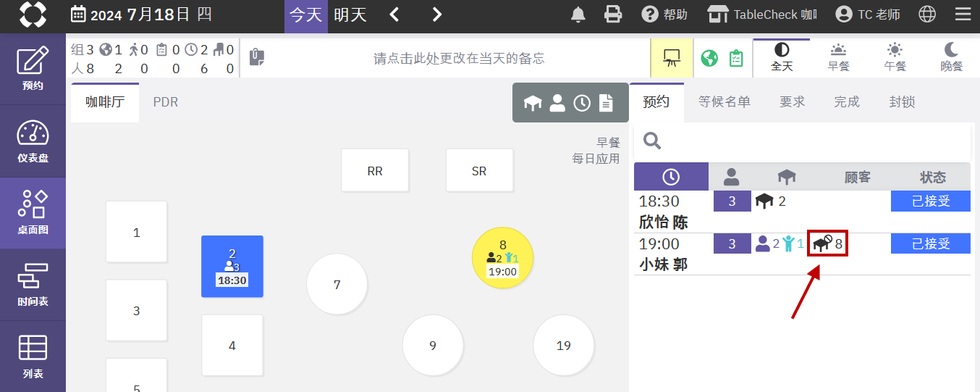Open the 欣怡 陈 reservation

pos(802,212)
